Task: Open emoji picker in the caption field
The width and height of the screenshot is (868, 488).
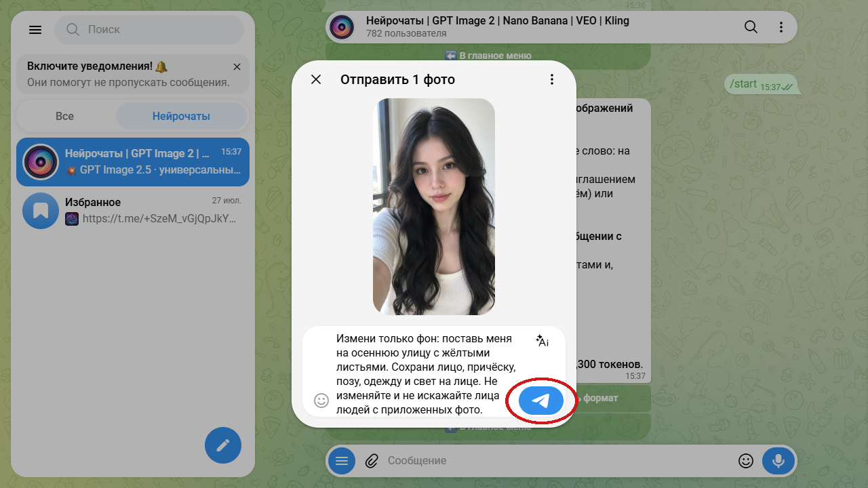Action: pos(321,401)
